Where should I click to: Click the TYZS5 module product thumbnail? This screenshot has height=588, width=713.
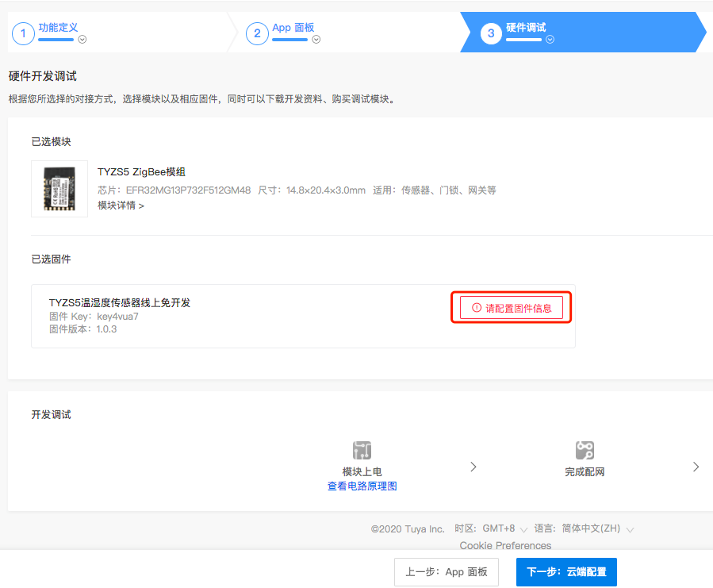point(59,189)
